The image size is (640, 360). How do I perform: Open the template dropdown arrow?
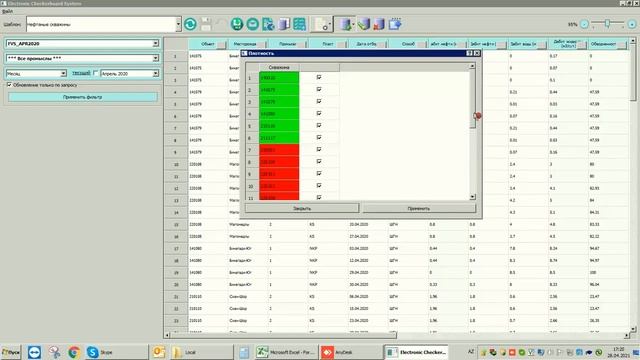[x=178, y=24]
